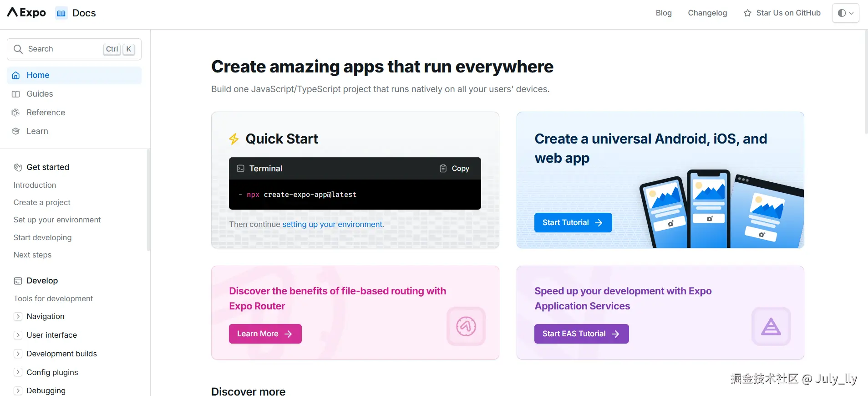Screen dimensions: 868x396
Task: Click the Docs book icon
Action: [61, 13]
